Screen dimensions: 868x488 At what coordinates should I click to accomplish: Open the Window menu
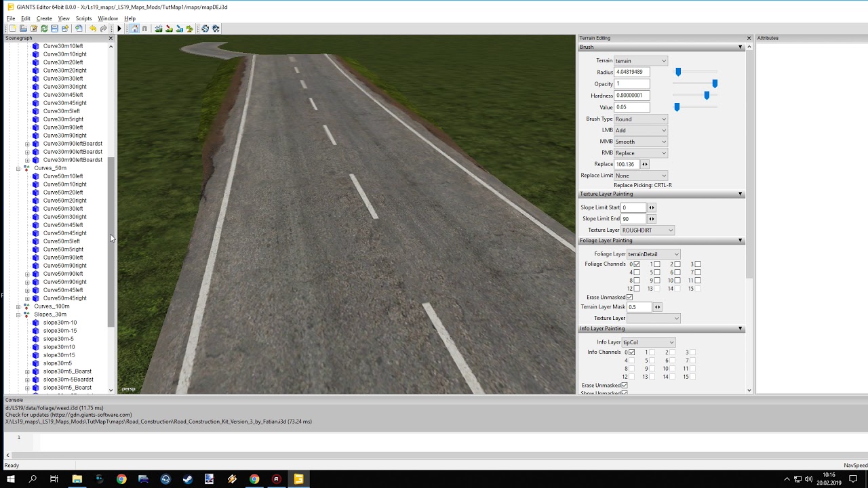[108, 18]
